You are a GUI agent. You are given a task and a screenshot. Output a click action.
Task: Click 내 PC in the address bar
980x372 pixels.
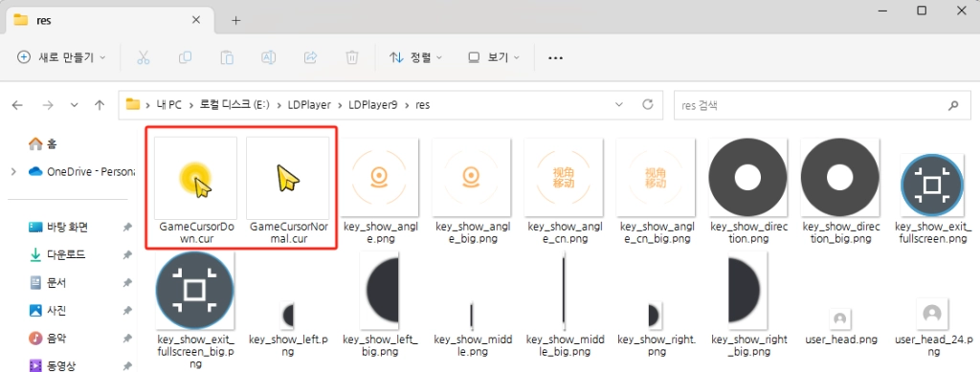tap(168, 105)
